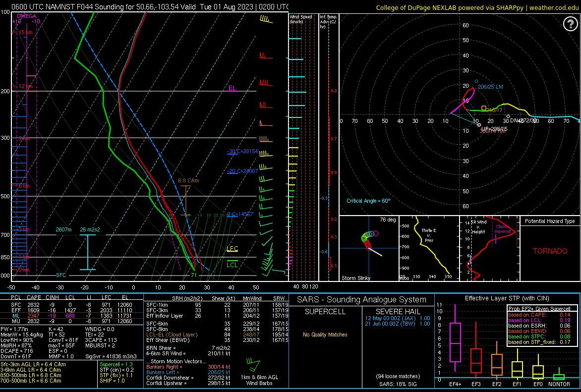Click the green LCL label on the skew-T
581x392 pixels.
(232, 265)
